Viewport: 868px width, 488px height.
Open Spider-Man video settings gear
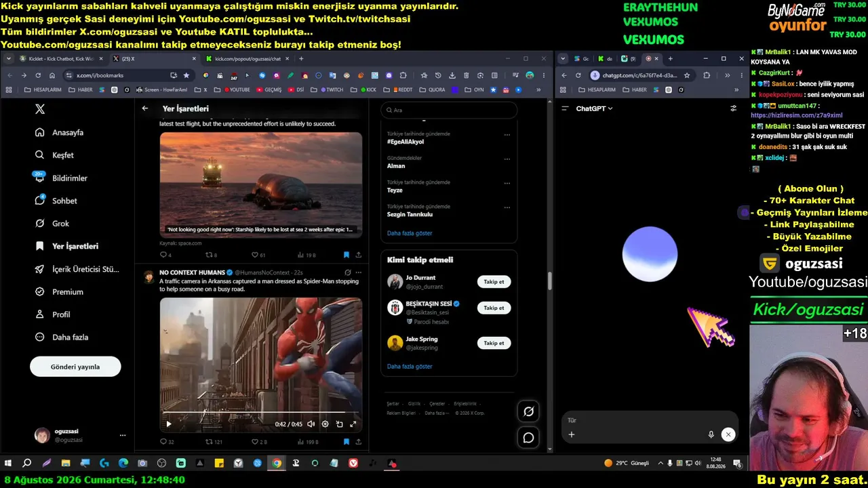[x=325, y=424]
